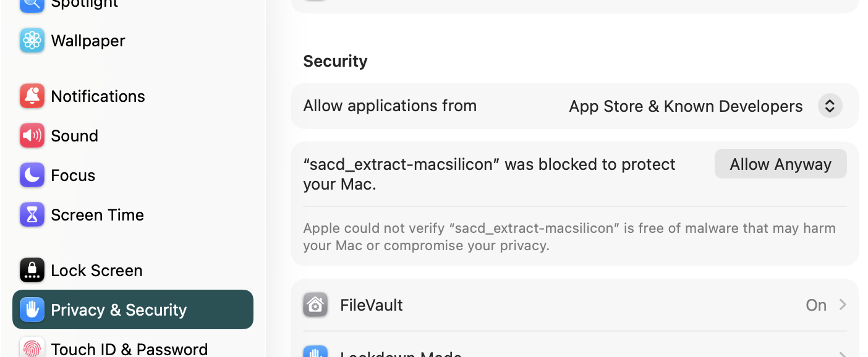Click the chevron beside Lockdown Mode row
The width and height of the screenshot is (868, 357).
(x=843, y=354)
